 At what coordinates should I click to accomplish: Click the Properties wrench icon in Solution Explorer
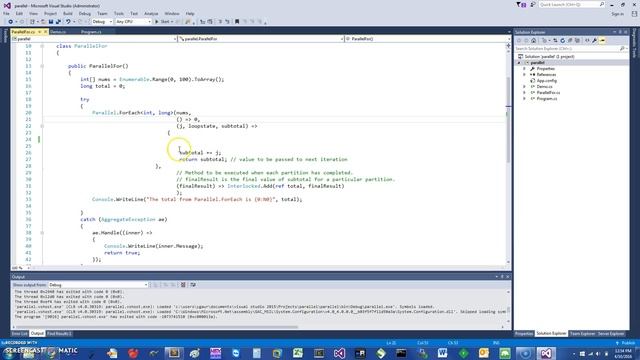pyautogui.click(x=595, y=40)
